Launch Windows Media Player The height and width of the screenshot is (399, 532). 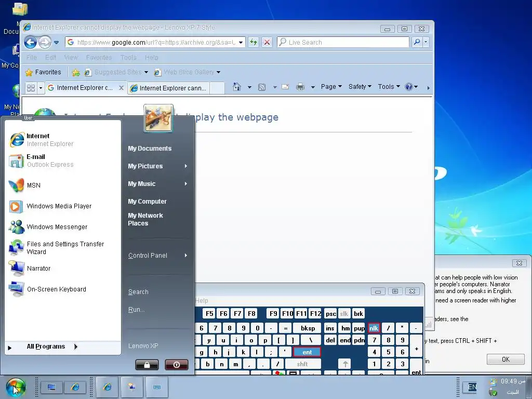tap(63, 206)
